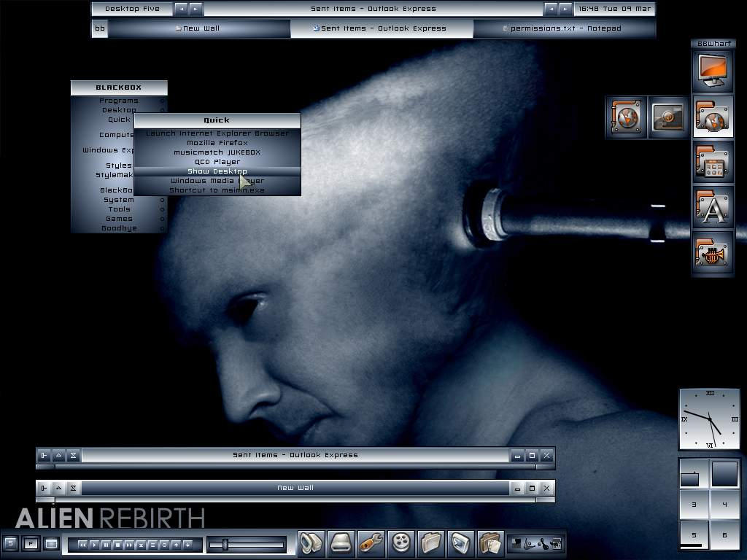Switch to previous window arrow near the clock

[551, 9]
